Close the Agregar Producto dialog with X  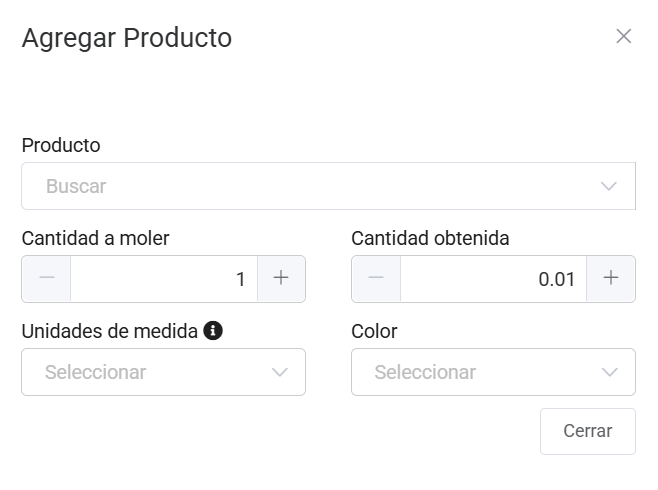pyautogui.click(x=624, y=37)
